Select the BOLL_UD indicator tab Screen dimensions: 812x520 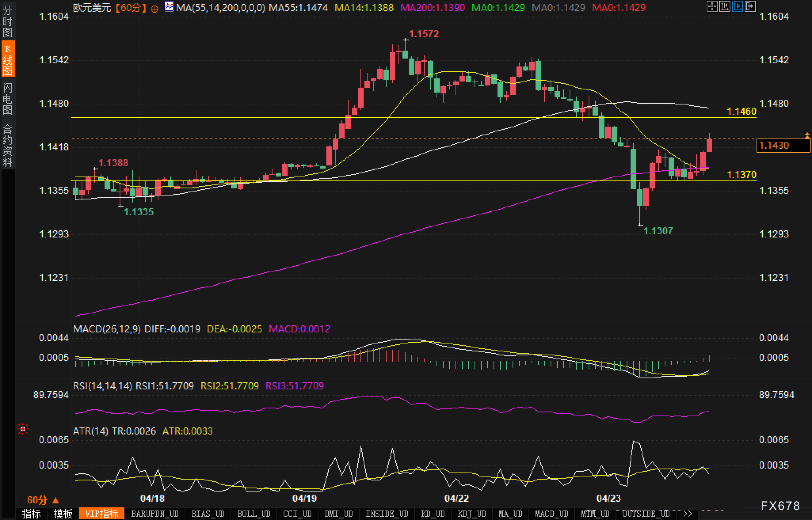[x=254, y=514]
